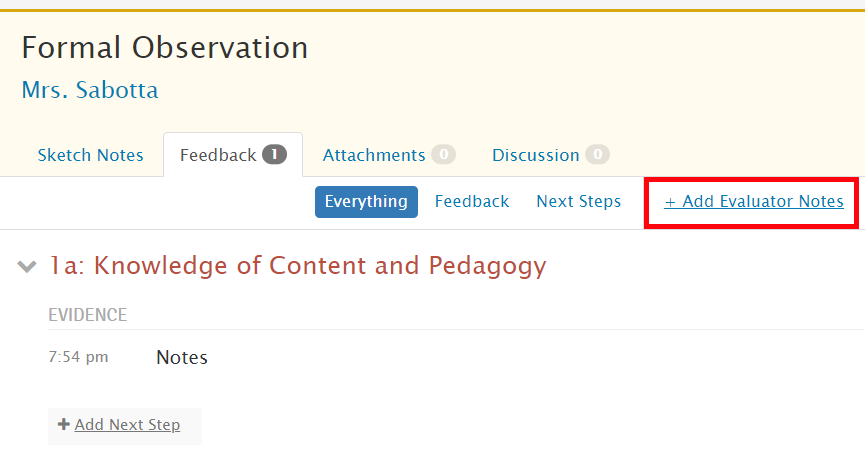Click the EVIDENCE section label
Viewport: 865px width, 454px height.
tap(88, 315)
